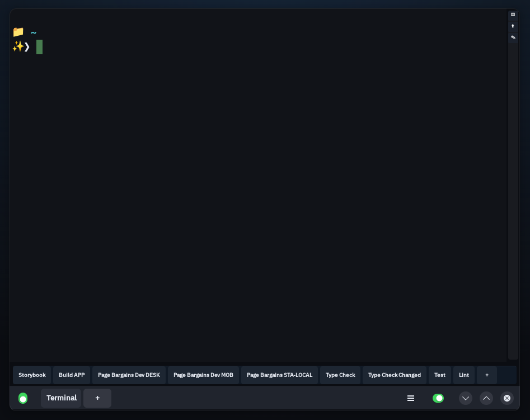
Task: Click the up arrow icon in right strip
Action: [513, 26]
